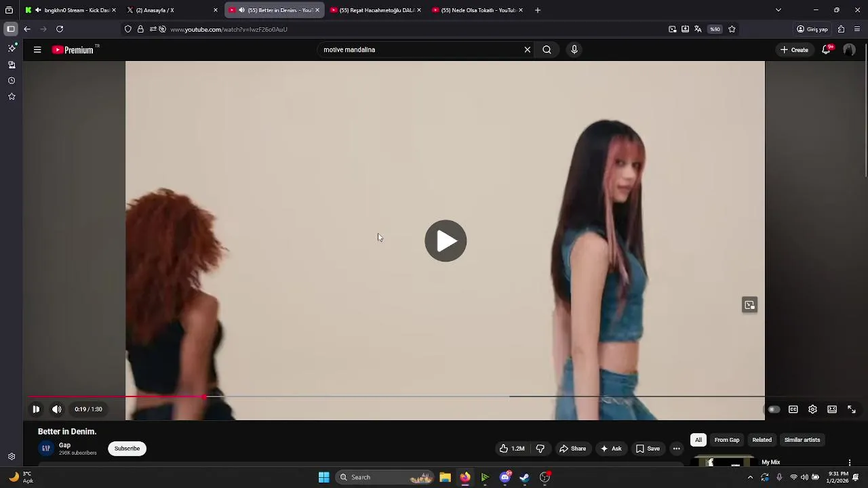Click the translate page icon
This screenshot has width=868, height=488.
(x=698, y=29)
